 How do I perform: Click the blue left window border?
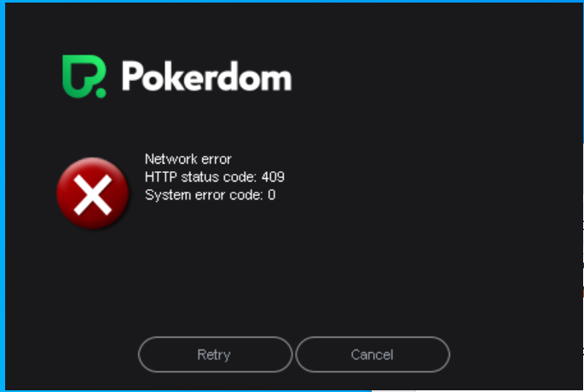coord(3,196)
